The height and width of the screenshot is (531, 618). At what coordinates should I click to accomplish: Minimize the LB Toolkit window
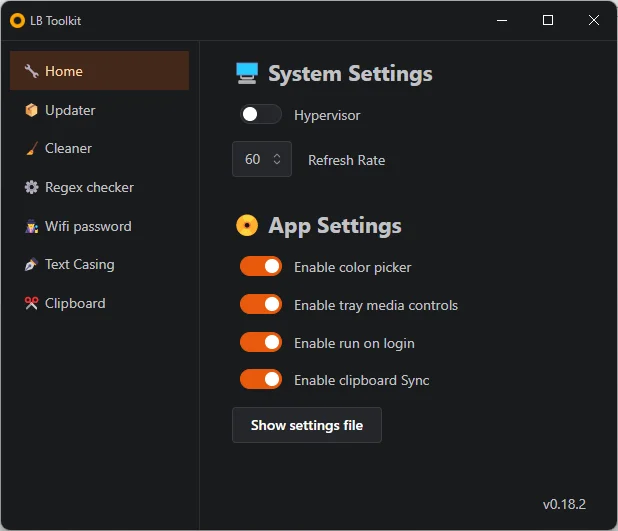pos(502,20)
